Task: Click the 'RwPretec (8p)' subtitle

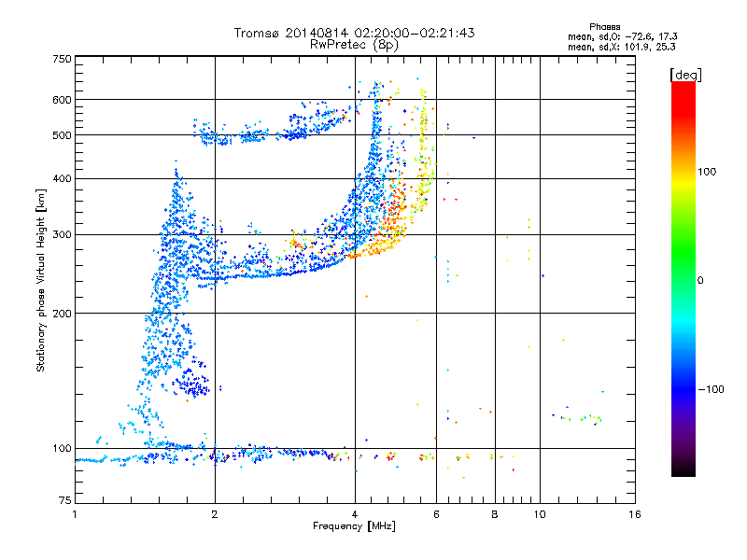Action: coord(354,45)
